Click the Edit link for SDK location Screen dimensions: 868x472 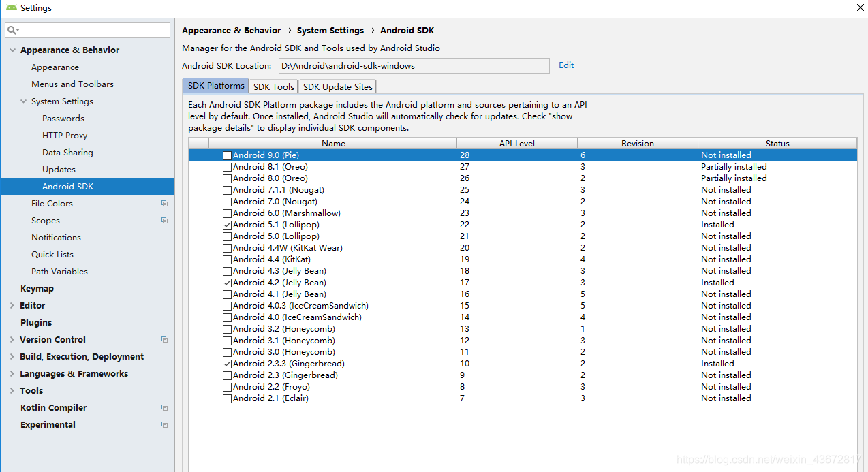(x=566, y=65)
